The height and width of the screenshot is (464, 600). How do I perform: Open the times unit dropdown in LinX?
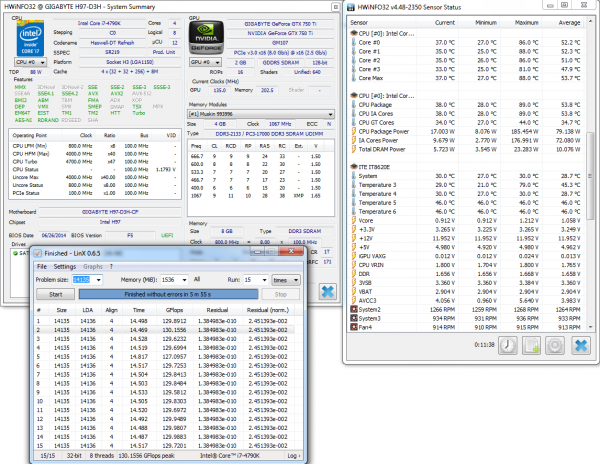pos(285,280)
